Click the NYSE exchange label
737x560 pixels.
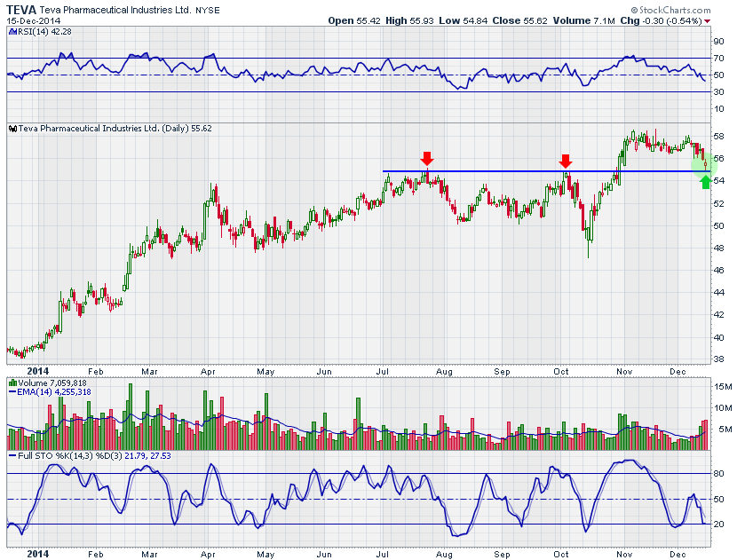(x=207, y=11)
